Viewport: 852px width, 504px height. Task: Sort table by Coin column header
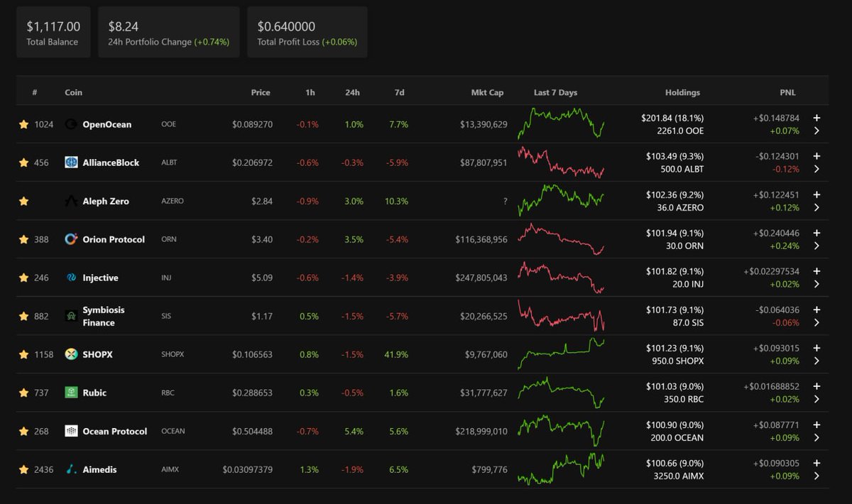coord(73,92)
